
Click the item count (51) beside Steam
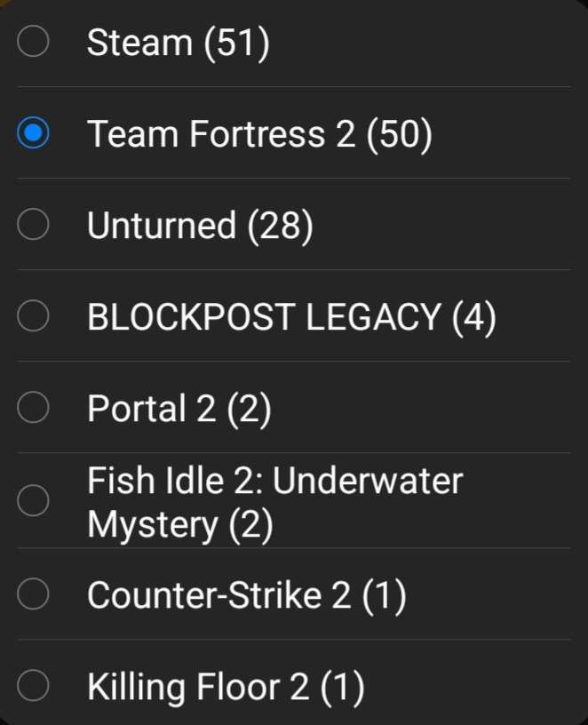click(x=236, y=43)
